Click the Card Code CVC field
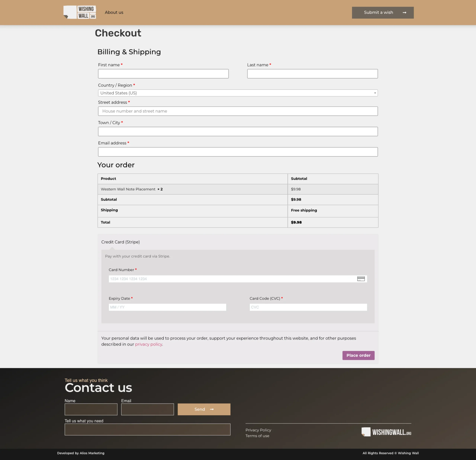476x460 pixels. [308, 307]
